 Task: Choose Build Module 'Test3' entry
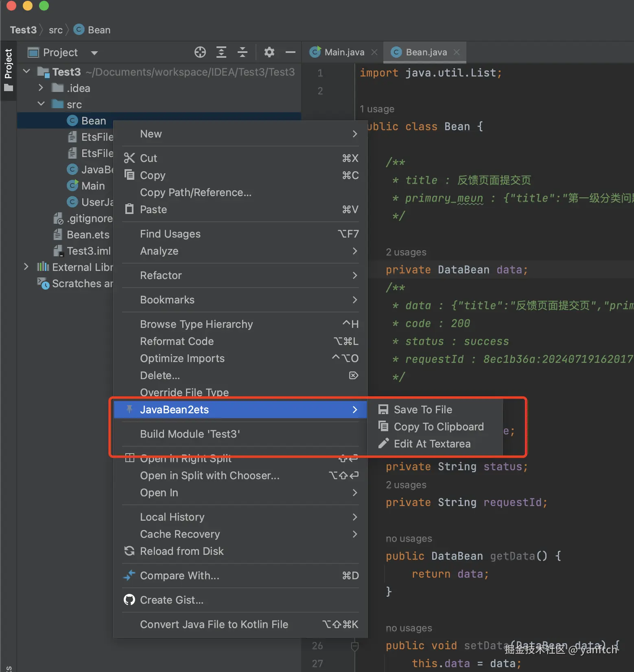point(240,434)
